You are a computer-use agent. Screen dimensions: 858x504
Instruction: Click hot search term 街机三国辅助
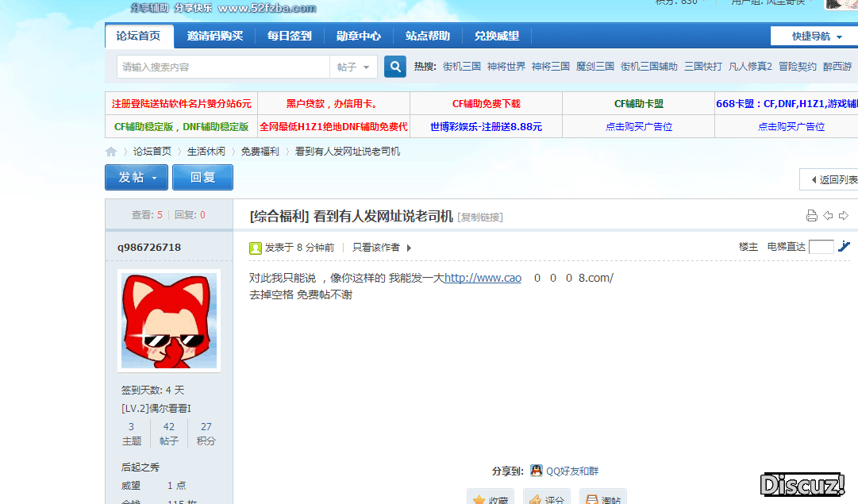649,67
